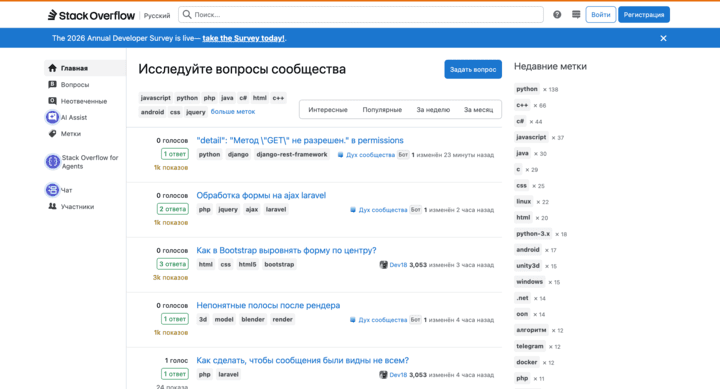This screenshot has width=720, height=389.
Task: Open the Stack Exchange sites list icon
Action: [576, 15]
